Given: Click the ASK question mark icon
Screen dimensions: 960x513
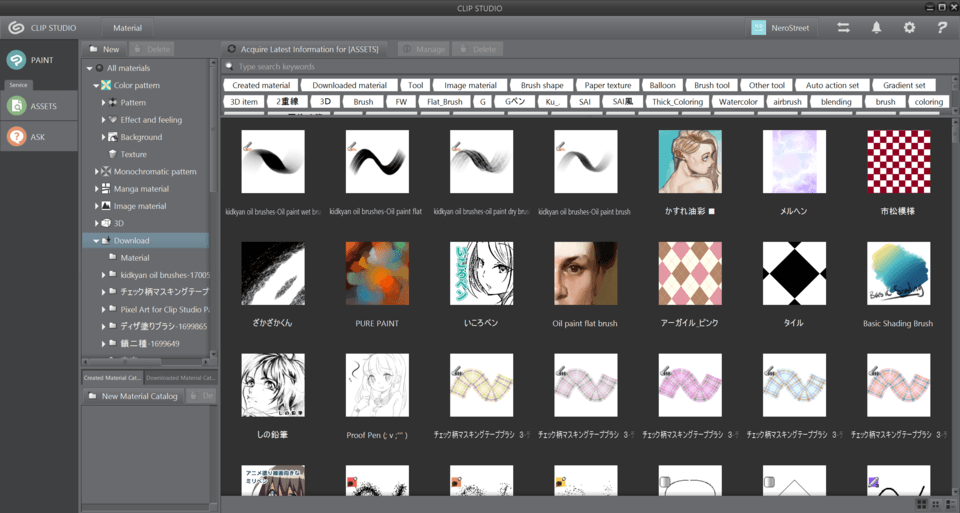Looking at the screenshot, I should pyautogui.click(x=16, y=137).
